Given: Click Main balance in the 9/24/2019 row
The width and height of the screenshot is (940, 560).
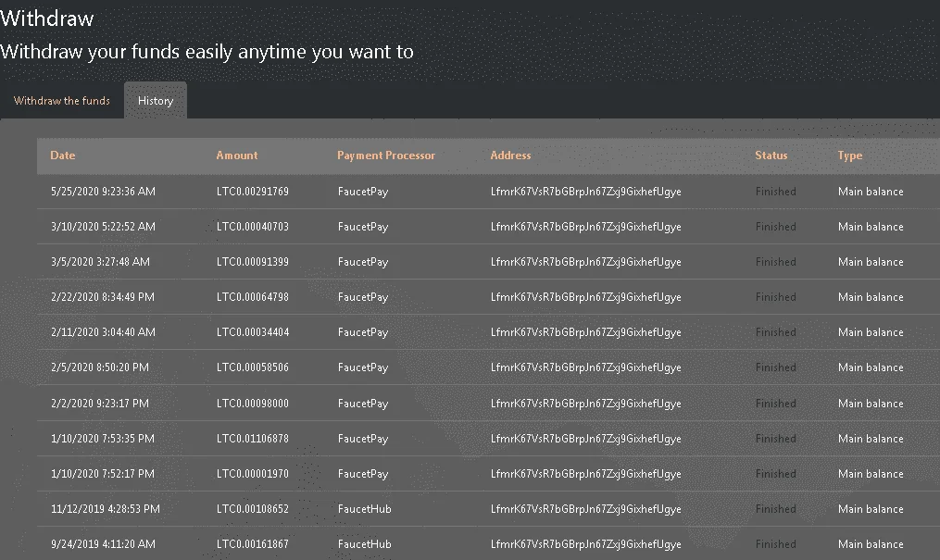Looking at the screenshot, I should click(871, 544).
